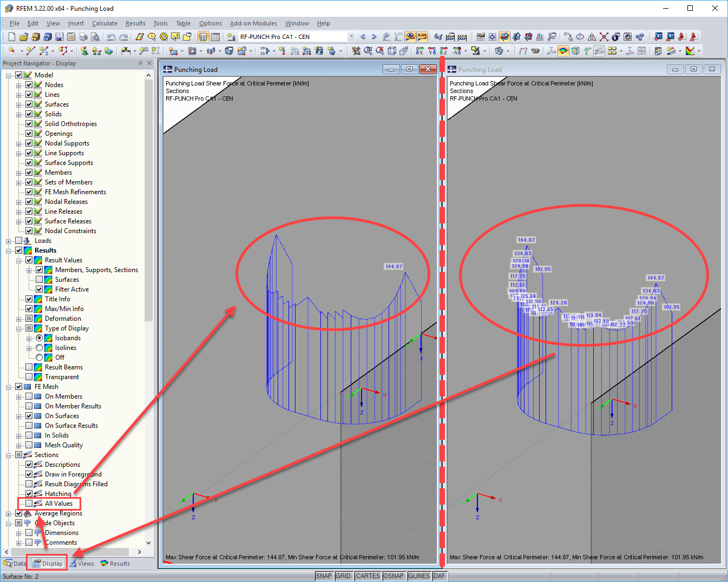The image size is (728, 582).
Task: Expand the Average Regions tree node
Action: 9,513
